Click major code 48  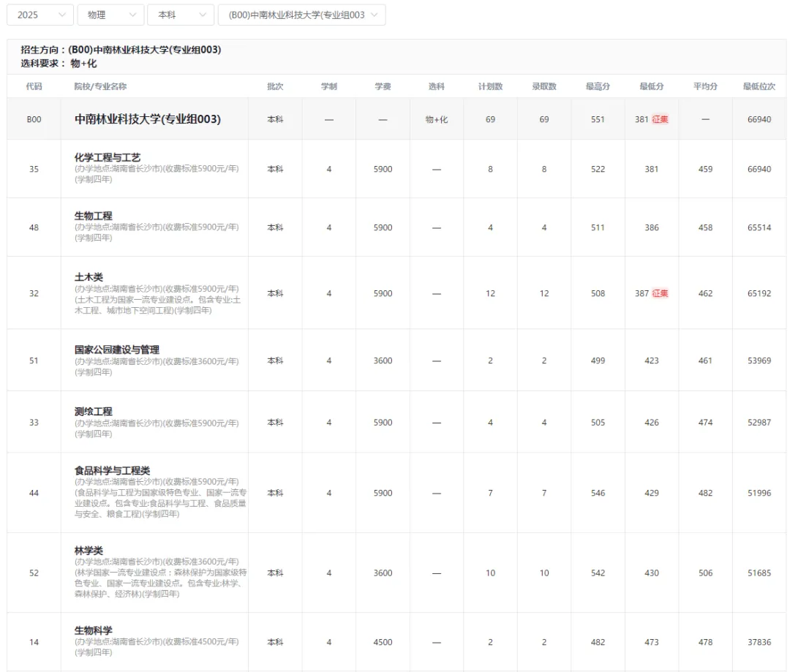pos(34,227)
